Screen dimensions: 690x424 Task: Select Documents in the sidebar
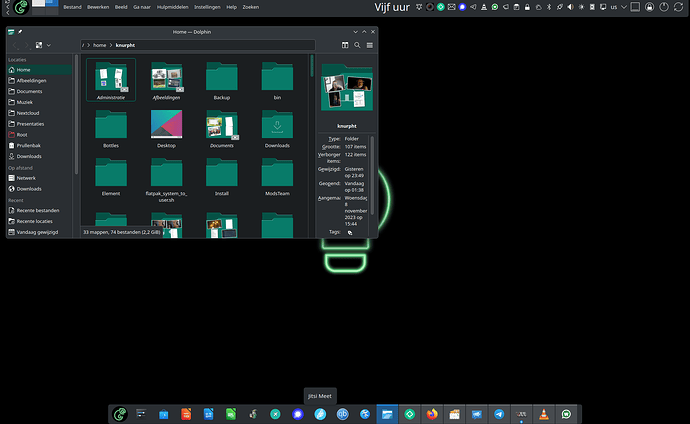point(39,91)
